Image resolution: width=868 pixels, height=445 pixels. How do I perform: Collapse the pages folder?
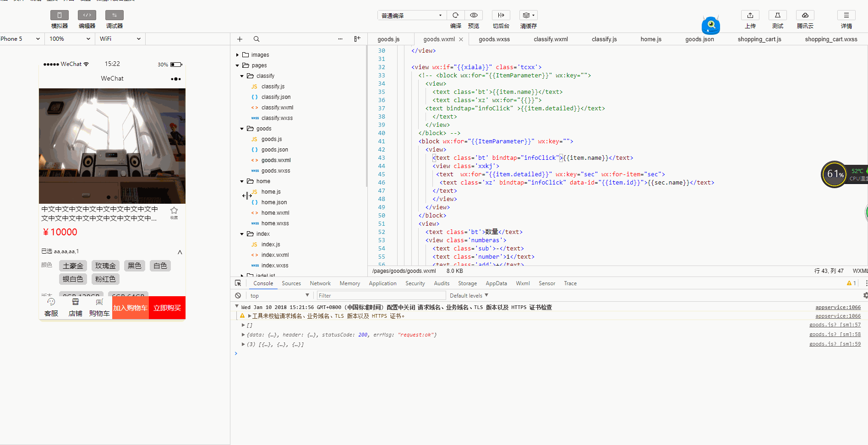click(x=237, y=65)
